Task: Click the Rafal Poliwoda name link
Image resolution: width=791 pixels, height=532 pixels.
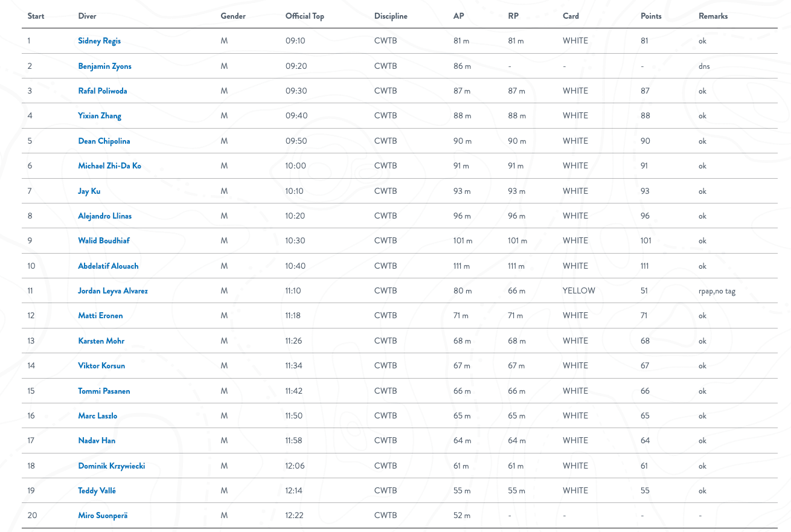Action: [x=103, y=91]
